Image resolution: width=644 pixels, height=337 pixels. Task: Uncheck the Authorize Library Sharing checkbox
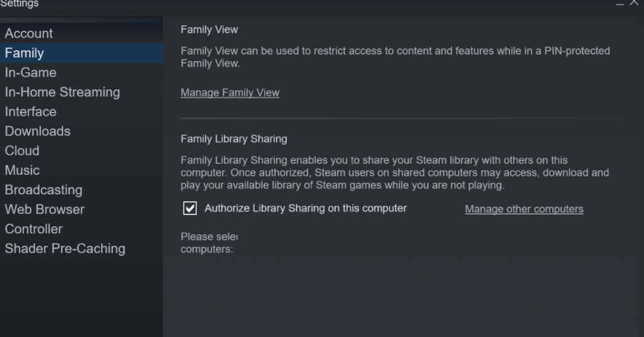pyautogui.click(x=190, y=208)
